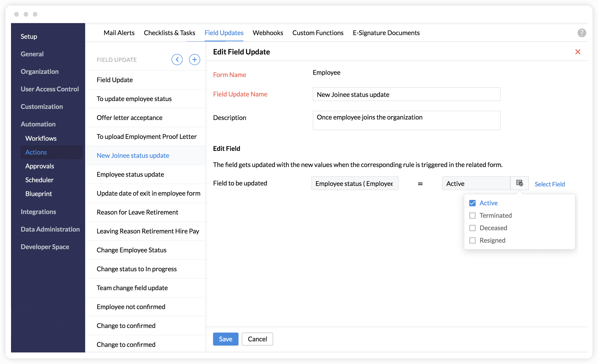Image resolution: width=598 pixels, height=364 pixels.
Task: Select 'Change status to In progress'
Action: [146, 269]
